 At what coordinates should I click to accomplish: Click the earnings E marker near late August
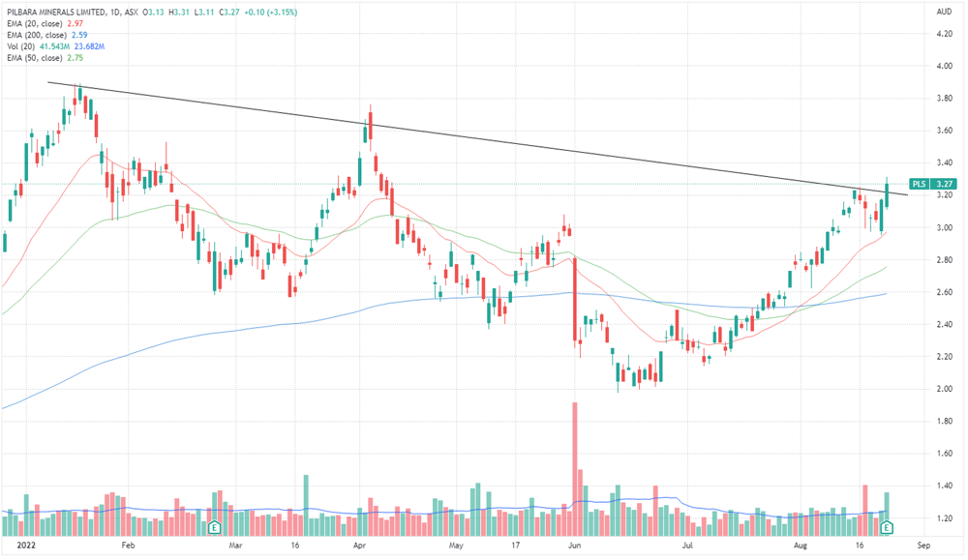(x=887, y=527)
